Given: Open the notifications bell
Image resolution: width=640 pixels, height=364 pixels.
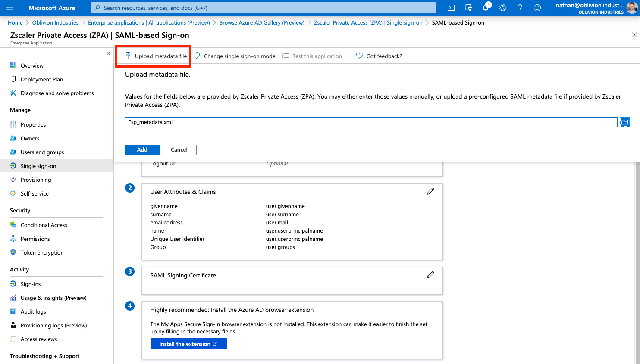Looking at the screenshot, I should click(486, 8).
